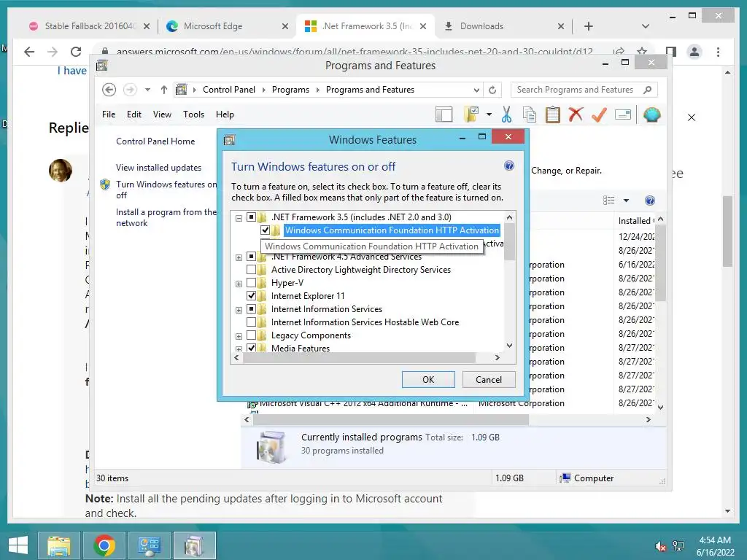Open the address bar history dropdown
The width and height of the screenshot is (747, 560).
coord(476,90)
